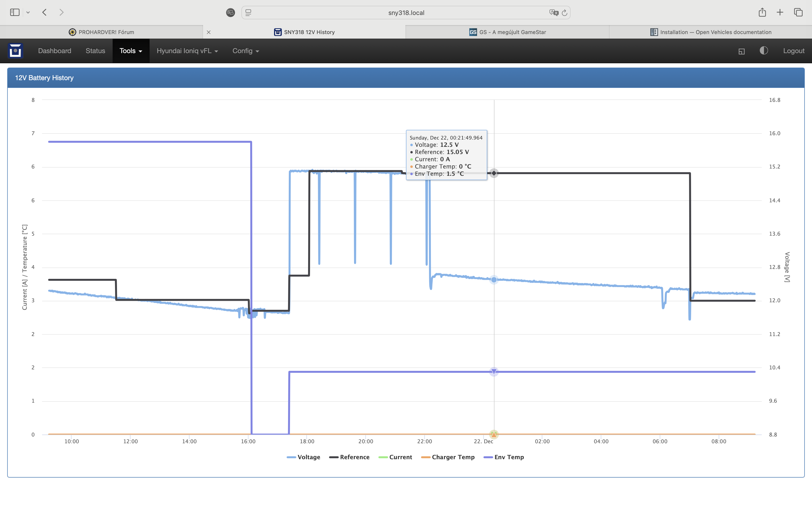Click the OVMS logo icon in navbar
The image size is (812, 507).
[15, 51]
